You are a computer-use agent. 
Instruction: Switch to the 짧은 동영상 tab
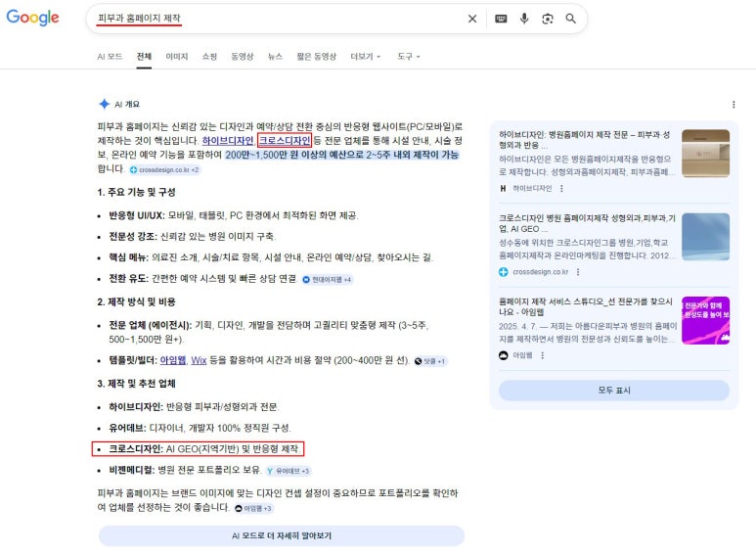316,57
